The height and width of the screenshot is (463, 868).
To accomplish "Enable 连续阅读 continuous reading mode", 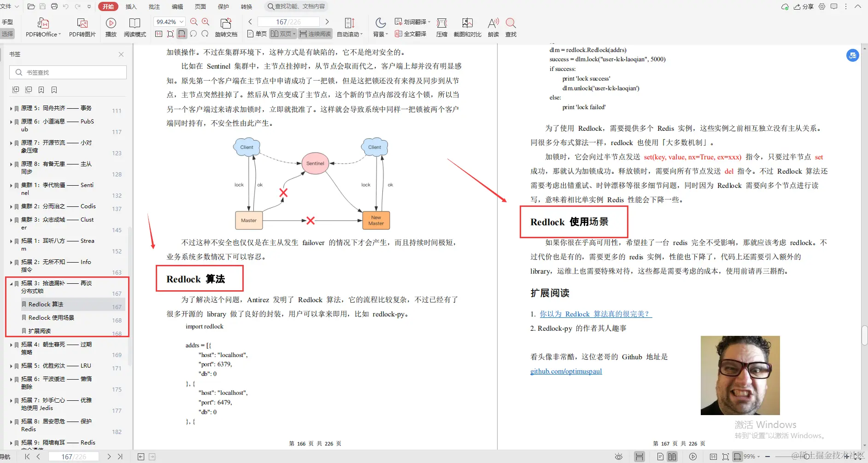I will click(315, 34).
